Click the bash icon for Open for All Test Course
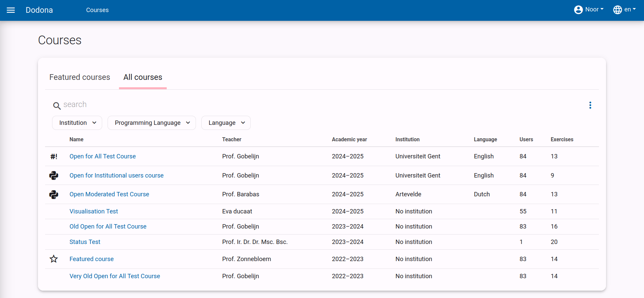The height and width of the screenshot is (298, 644). click(54, 156)
